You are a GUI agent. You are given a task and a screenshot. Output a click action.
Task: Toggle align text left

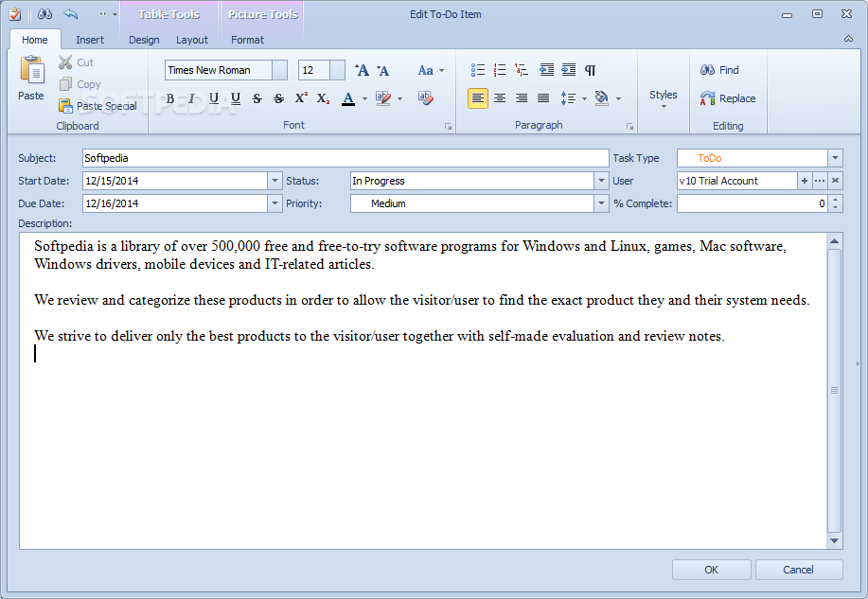pyautogui.click(x=478, y=98)
